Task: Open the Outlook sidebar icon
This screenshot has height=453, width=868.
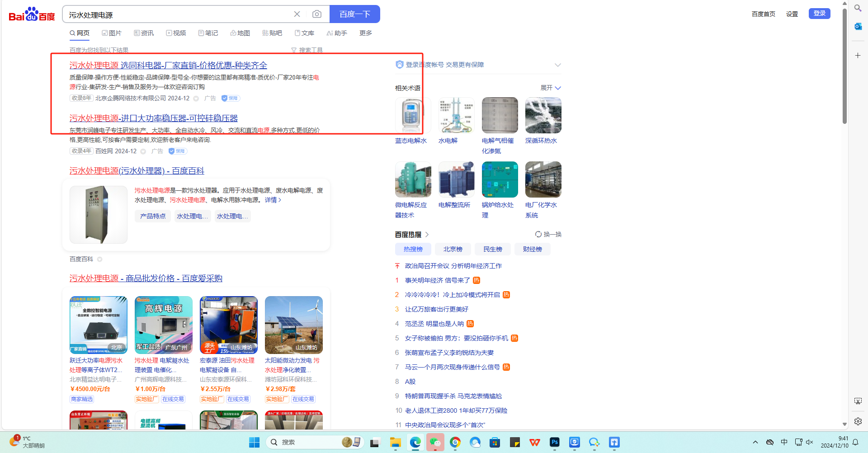Action: [858, 27]
